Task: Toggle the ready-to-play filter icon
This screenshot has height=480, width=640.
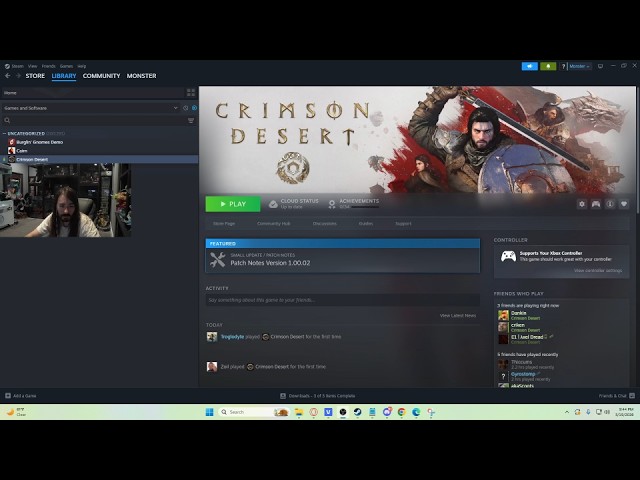Action: click(x=194, y=108)
